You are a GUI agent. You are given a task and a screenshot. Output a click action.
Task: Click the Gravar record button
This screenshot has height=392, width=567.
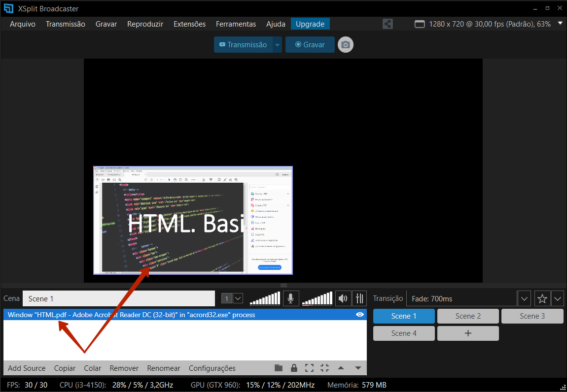[x=310, y=45]
